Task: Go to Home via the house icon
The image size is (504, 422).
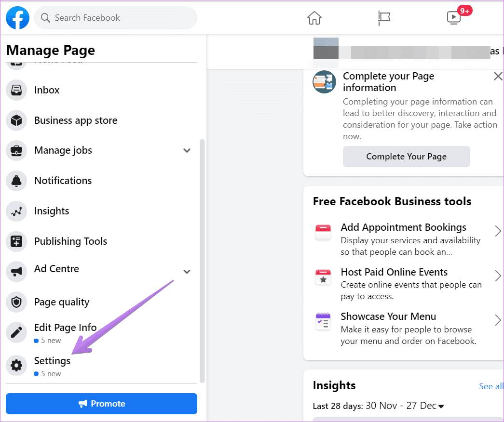Action: 314,18
